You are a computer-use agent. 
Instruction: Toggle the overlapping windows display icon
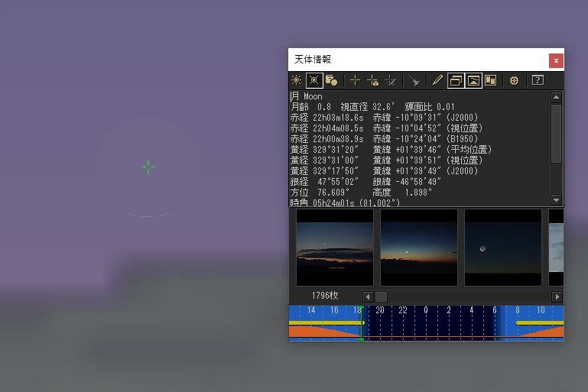click(456, 80)
